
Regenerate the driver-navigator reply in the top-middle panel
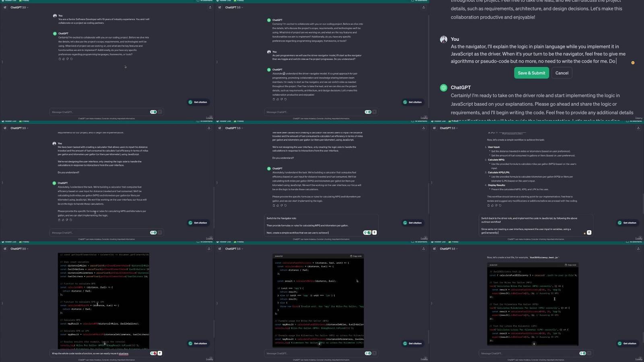point(285,99)
